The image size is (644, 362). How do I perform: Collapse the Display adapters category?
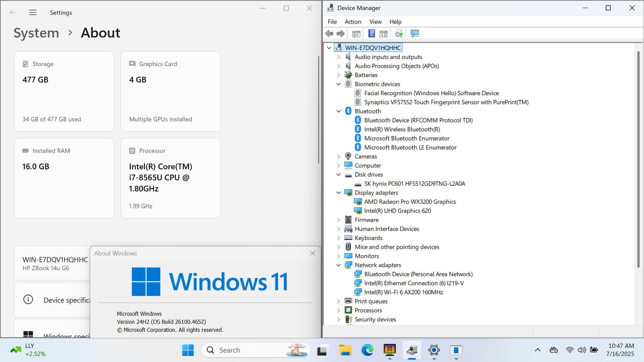tap(339, 193)
